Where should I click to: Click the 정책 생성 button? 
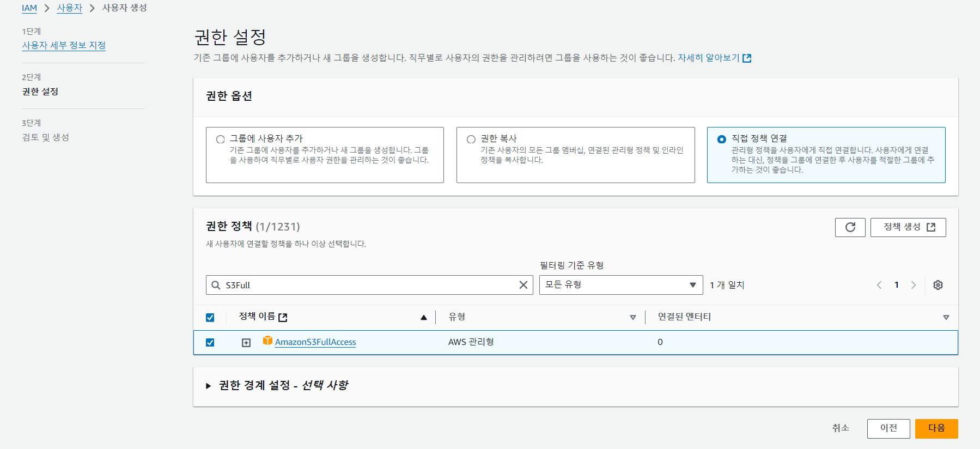pyautogui.click(x=908, y=227)
